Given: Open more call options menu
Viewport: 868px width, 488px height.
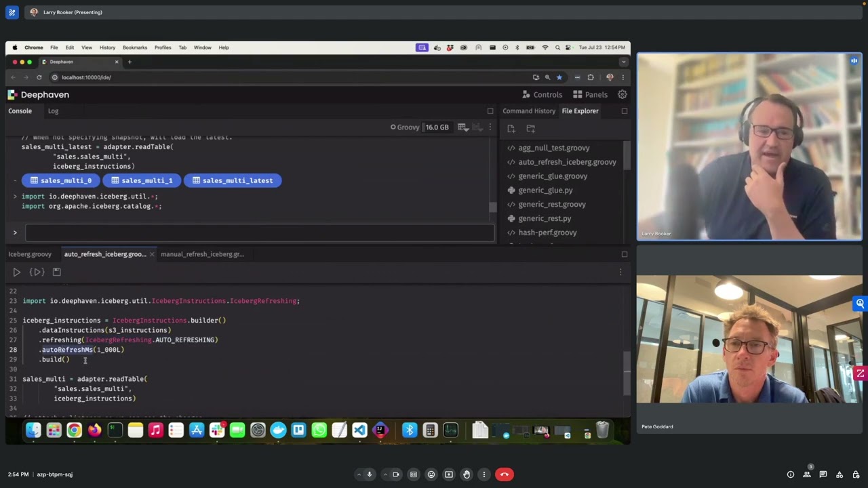Looking at the screenshot, I should (484, 474).
